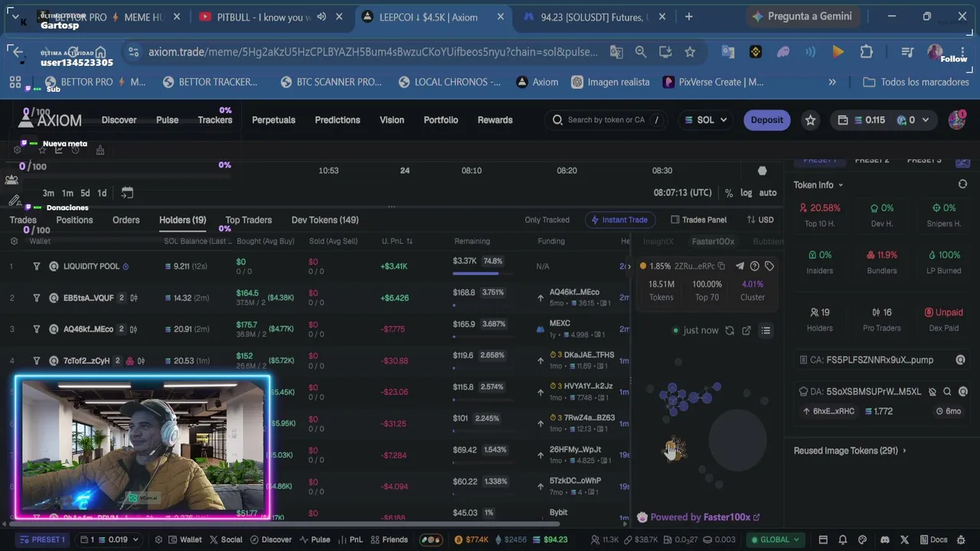Open the theme palette icon in bottom bar

pos(863,540)
